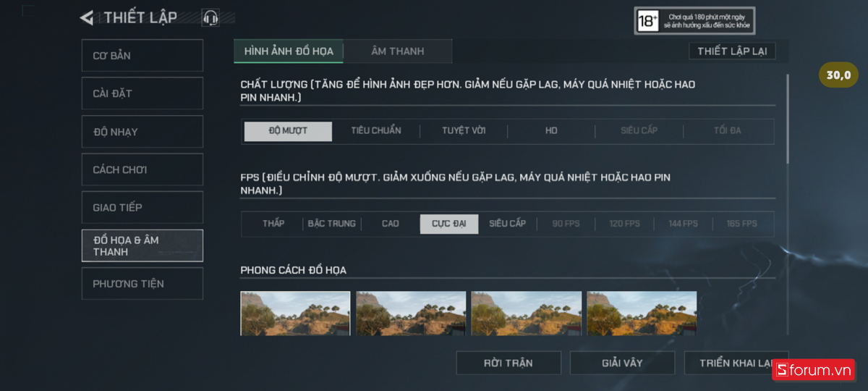Open the PHƯƠNG TIỆN category
Screen dimensions: 868x391
[142, 283]
